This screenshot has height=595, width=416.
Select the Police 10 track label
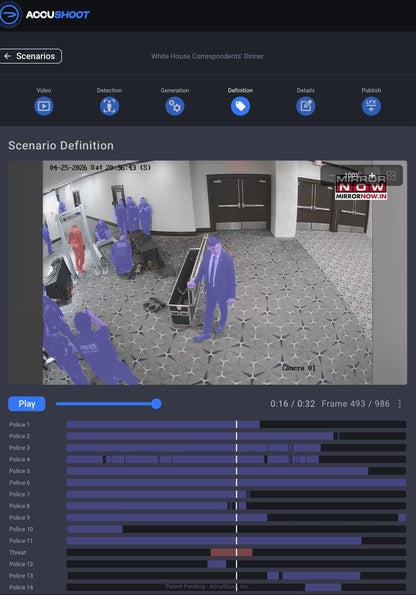21,529
